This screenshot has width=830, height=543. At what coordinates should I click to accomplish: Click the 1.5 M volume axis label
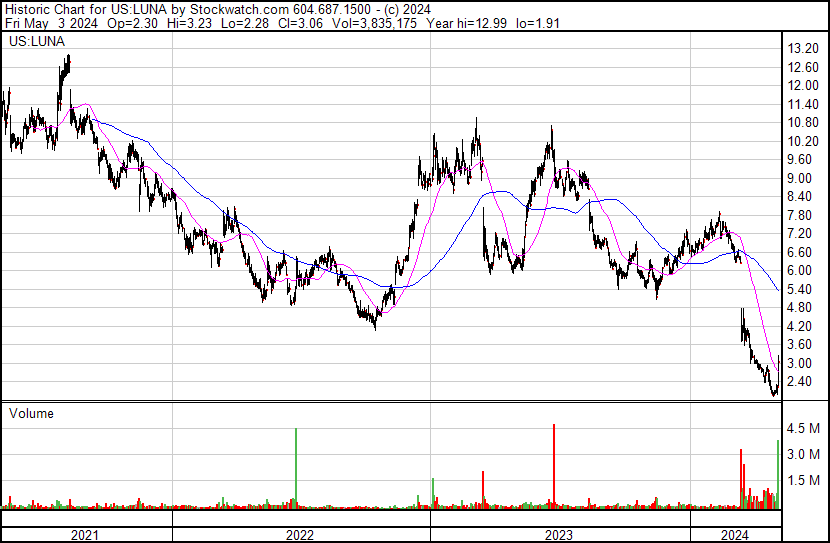click(x=803, y=480)
